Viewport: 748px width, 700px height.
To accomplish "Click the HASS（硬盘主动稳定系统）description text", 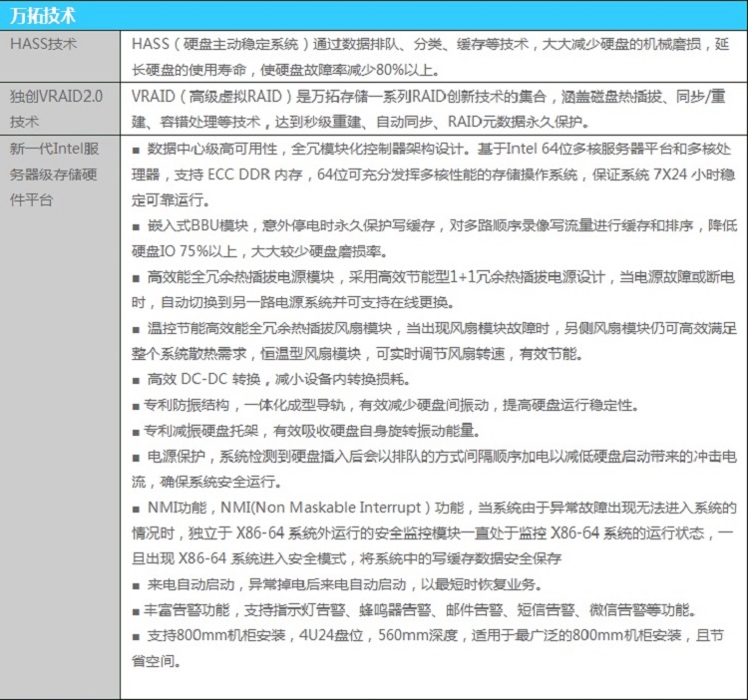I will [x=429, y=58].
